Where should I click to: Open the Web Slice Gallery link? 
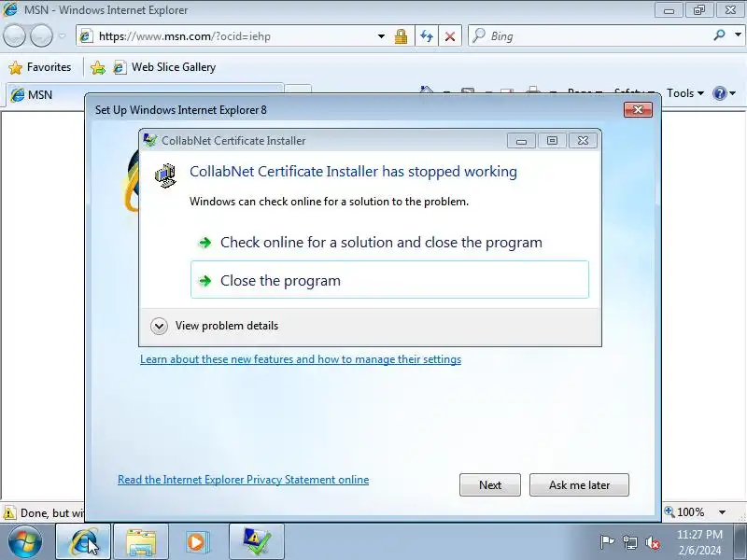pos(165,67)
